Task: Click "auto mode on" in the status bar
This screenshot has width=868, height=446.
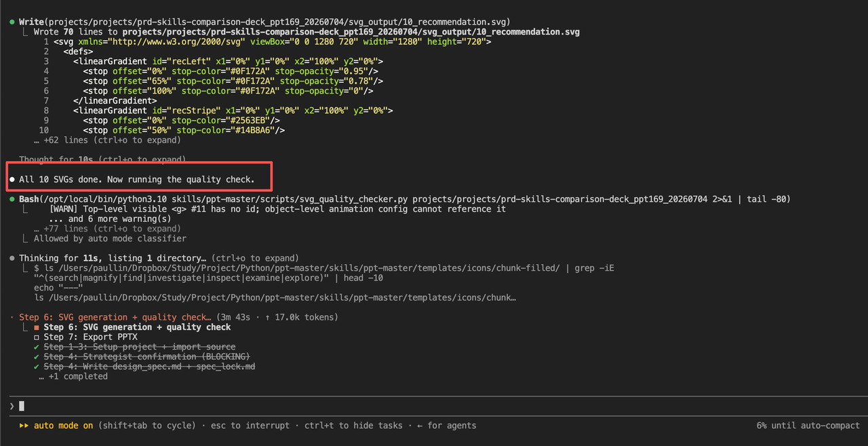Action: point(64,426)
